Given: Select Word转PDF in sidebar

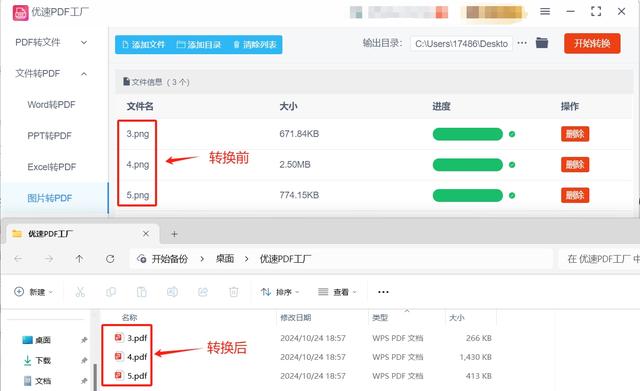Looking at the screenshot, I should (x=51, y=105).
